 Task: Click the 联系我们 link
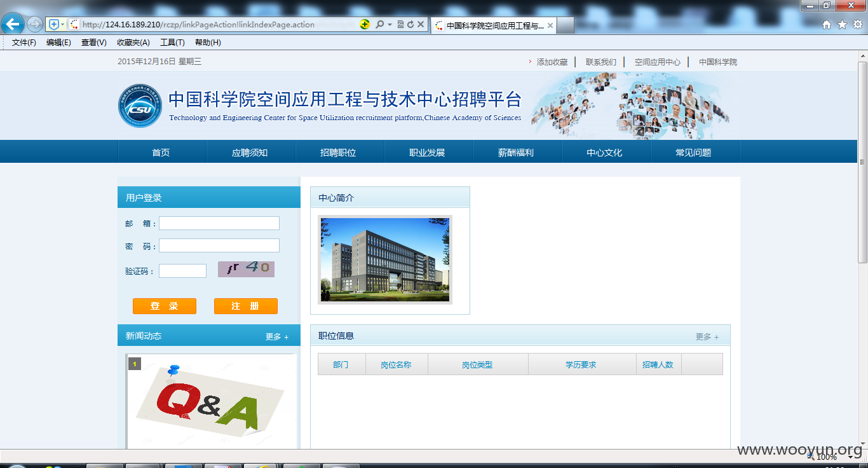coord(601,62)
